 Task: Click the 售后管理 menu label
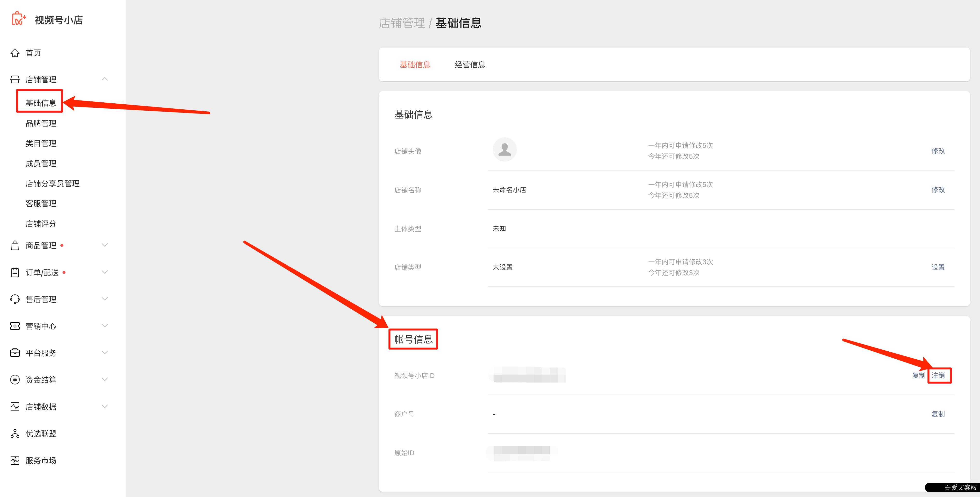pyautogui.click(x=41, y=299)
